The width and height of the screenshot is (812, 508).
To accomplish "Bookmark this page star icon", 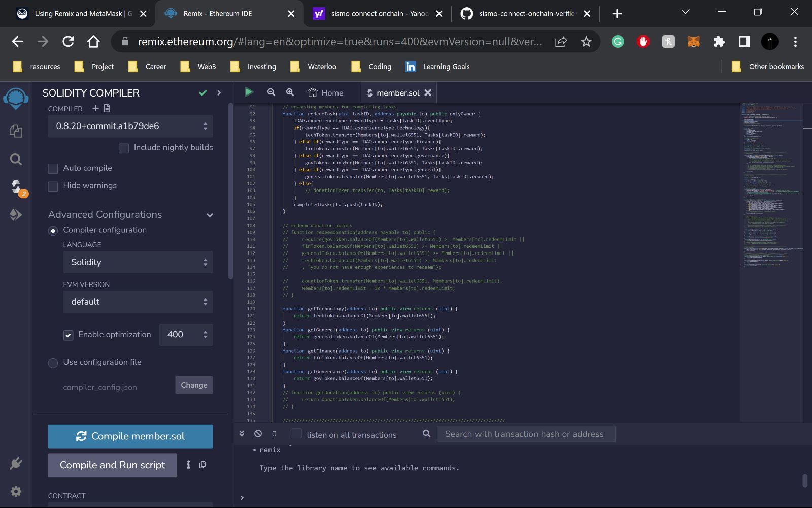I will point(586,42).
